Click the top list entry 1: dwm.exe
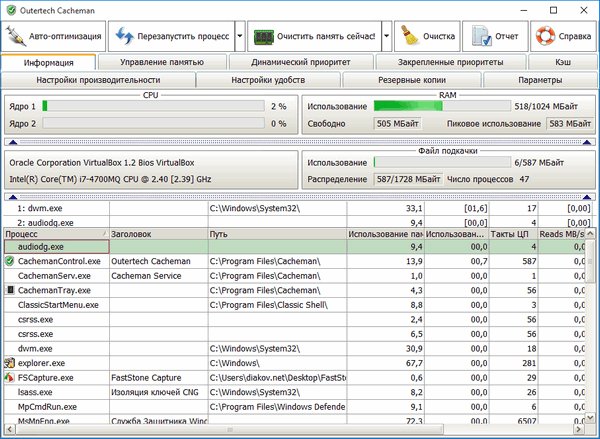 (x=40, y=208)
